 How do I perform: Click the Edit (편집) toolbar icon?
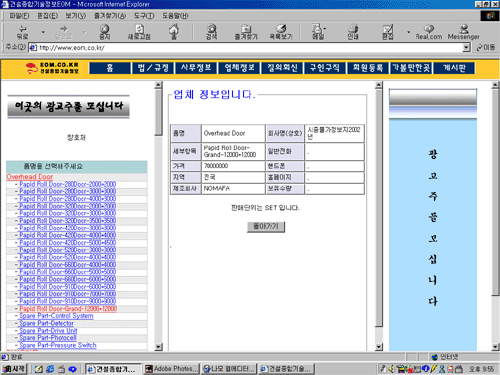point(387,32)
